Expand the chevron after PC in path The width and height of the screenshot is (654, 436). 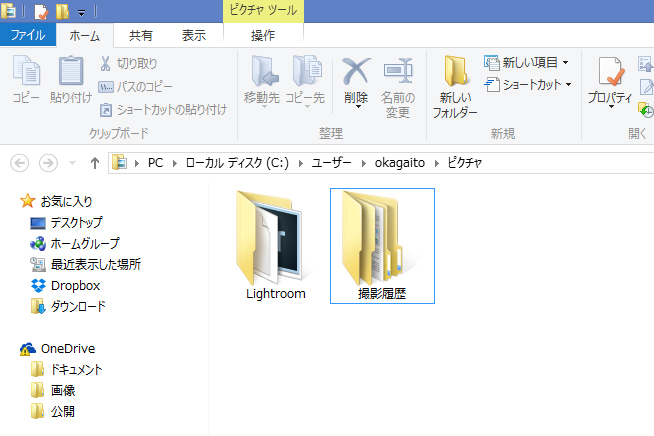[x=175, y=163]
